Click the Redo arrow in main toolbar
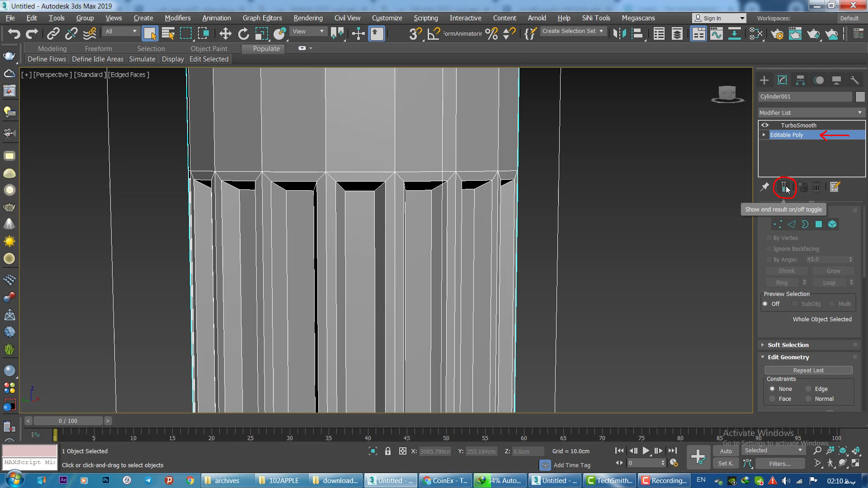 point(32,34)
